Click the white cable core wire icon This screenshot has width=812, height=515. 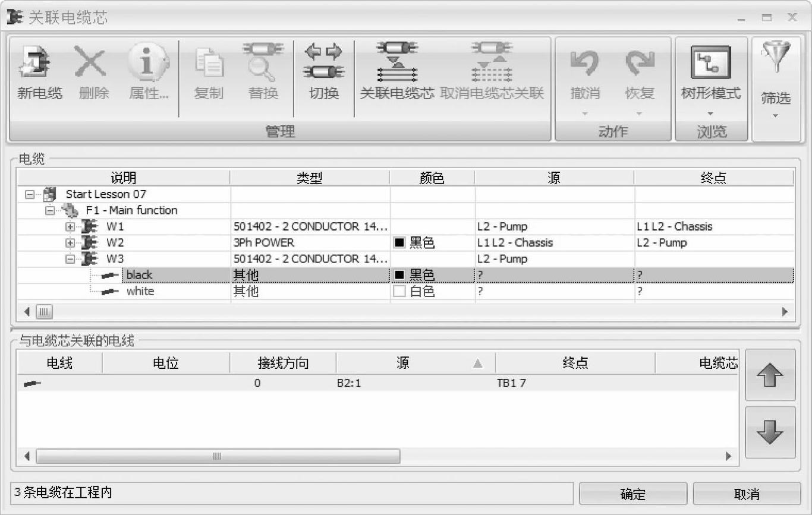(x=110, y=291)
